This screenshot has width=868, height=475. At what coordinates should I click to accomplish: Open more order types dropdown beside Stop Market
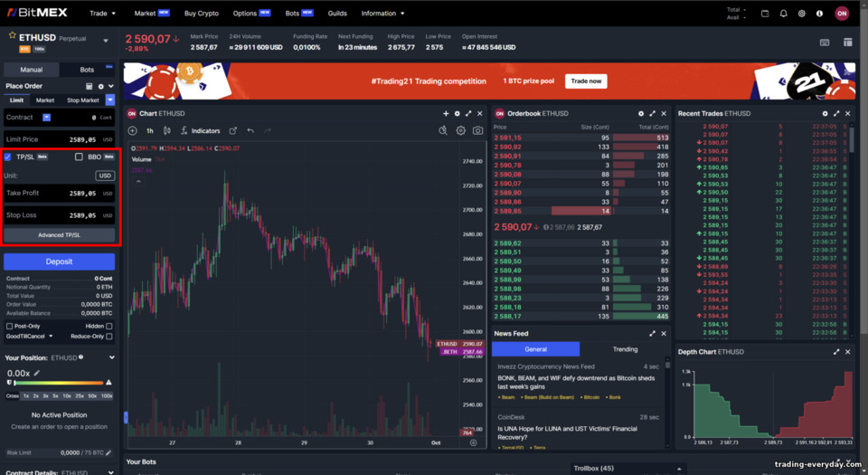click(110, 100)
